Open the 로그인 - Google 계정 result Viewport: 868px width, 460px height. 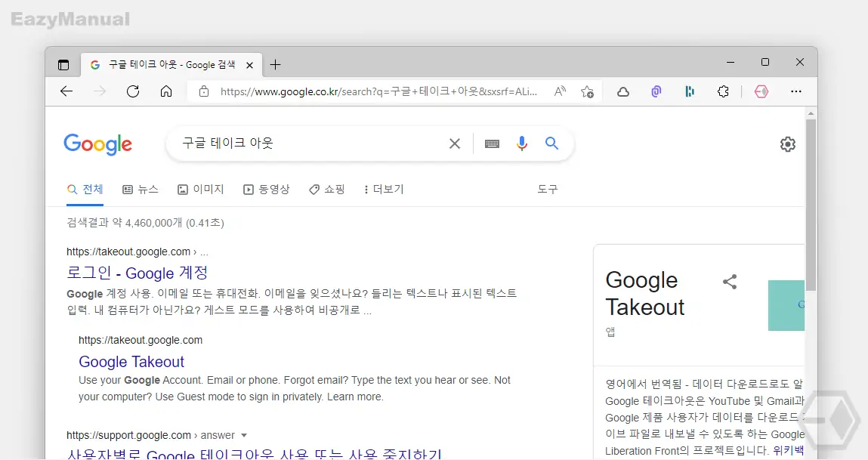click(137, 273)
